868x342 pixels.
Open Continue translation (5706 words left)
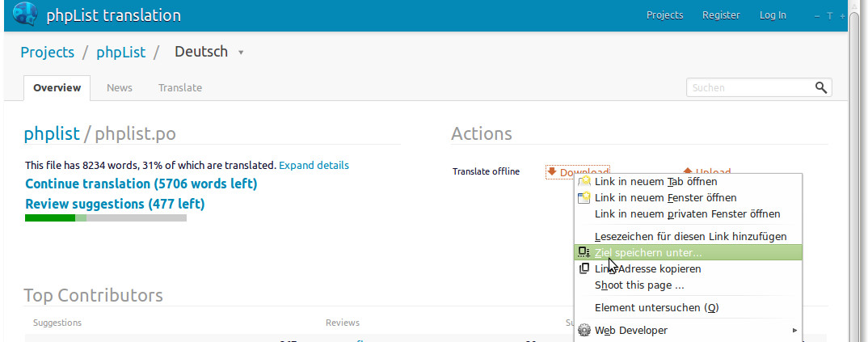pos(141,184)
